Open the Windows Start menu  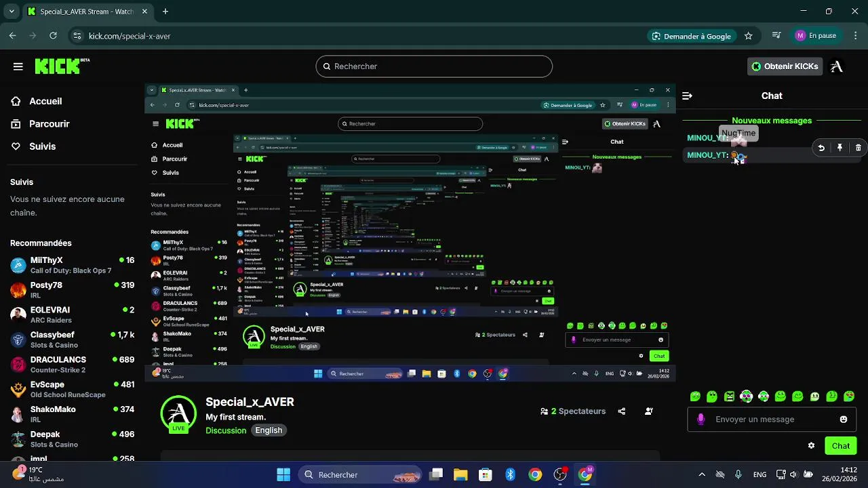click(283, 474)
